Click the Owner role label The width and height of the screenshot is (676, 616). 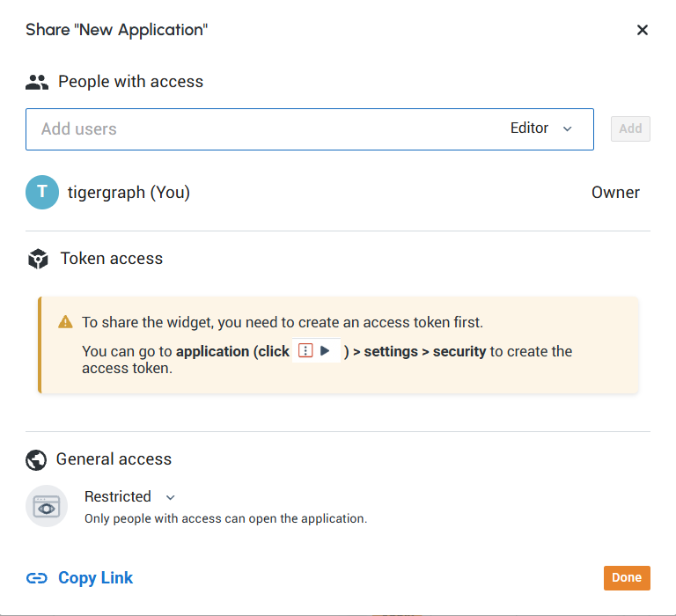pos(615,192)
